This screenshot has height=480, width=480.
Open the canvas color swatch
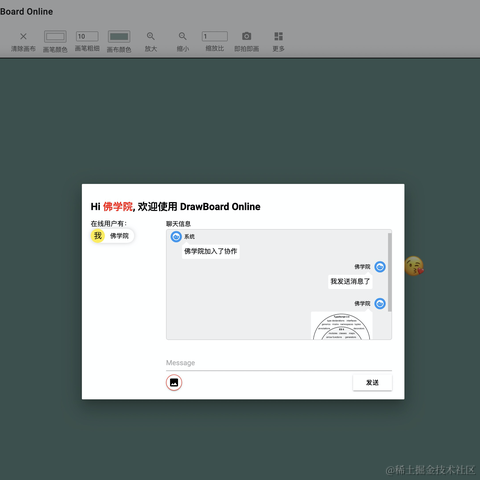[119, 36]
